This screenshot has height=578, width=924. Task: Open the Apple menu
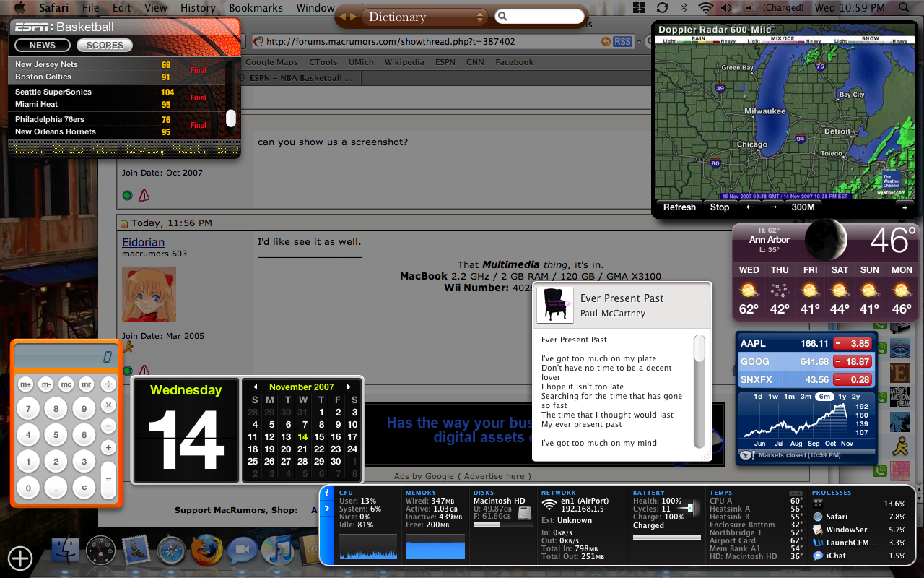pos(19,8)
